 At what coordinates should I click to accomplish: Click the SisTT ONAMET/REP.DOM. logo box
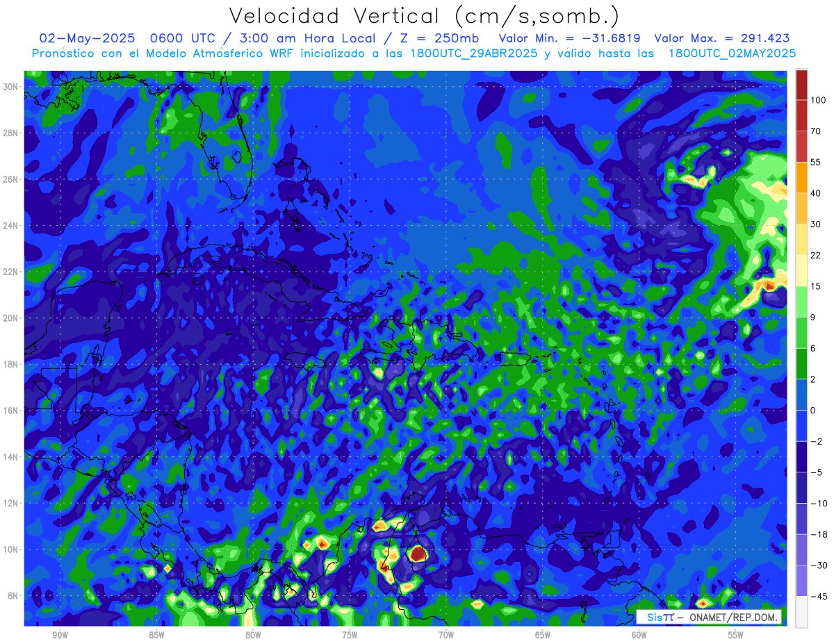click(x=708, y=617)
